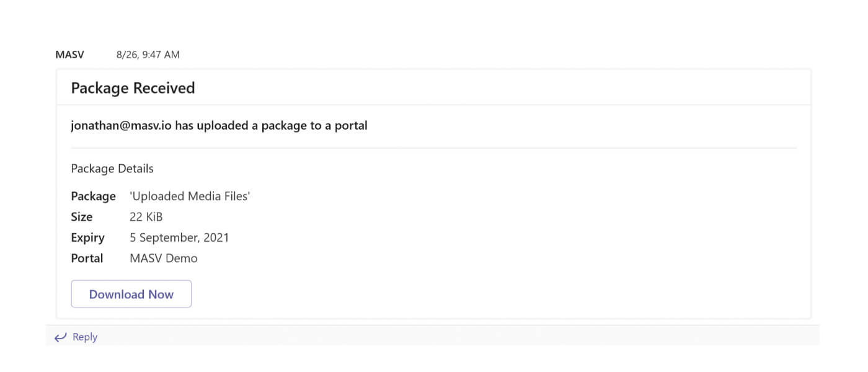The height and width of the screenshot is (372, 868).
Task: Click the 5 September, 2021 expiry date
Action: (179, 237)
